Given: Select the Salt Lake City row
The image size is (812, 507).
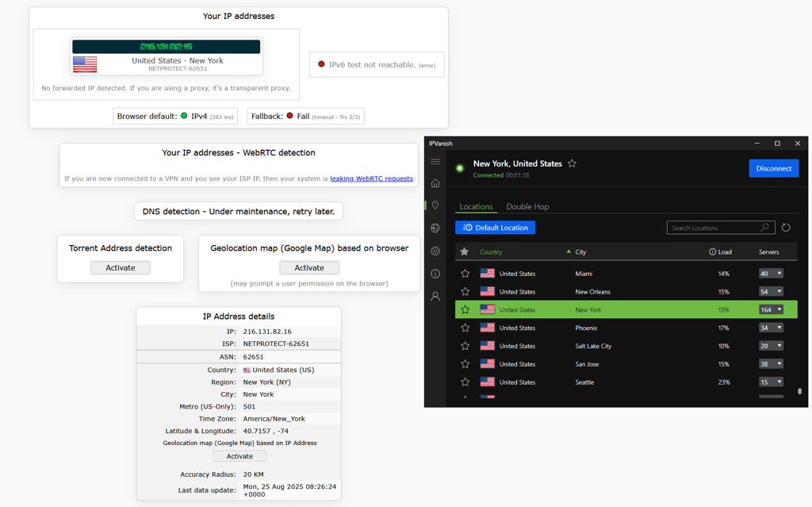Looking at the screenshot, I should (x=626, y=346).
